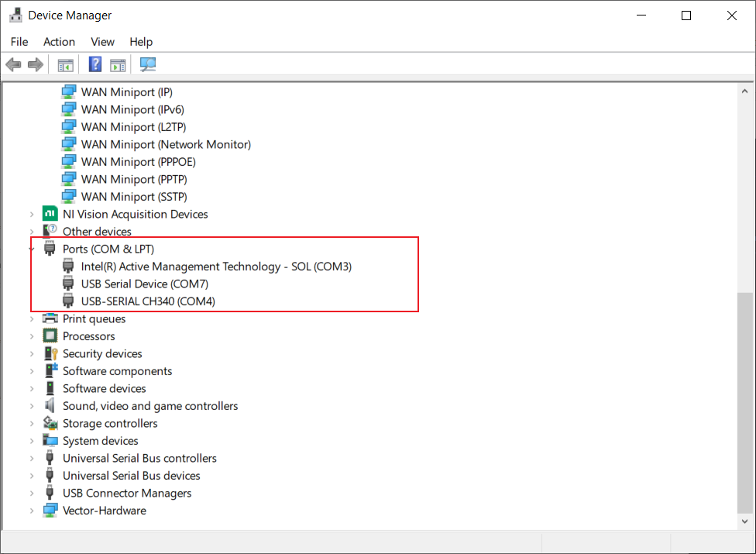Open the Help menu
The width and height of the screenshot is (756, 554).
(141, 42)
